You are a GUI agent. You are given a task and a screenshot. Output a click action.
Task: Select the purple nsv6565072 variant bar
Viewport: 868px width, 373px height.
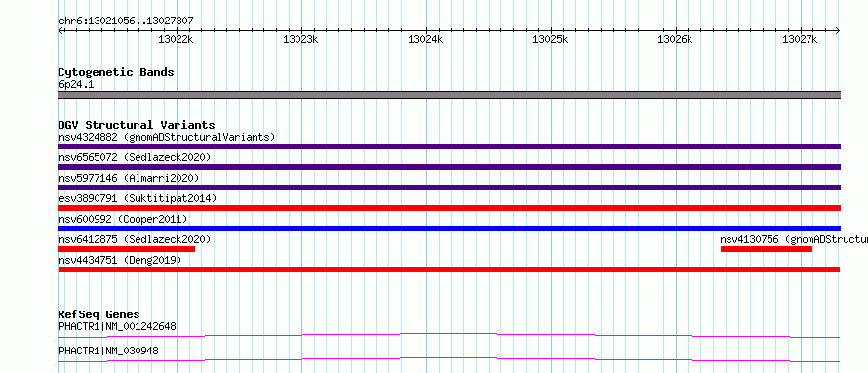(x=449, y=167)
